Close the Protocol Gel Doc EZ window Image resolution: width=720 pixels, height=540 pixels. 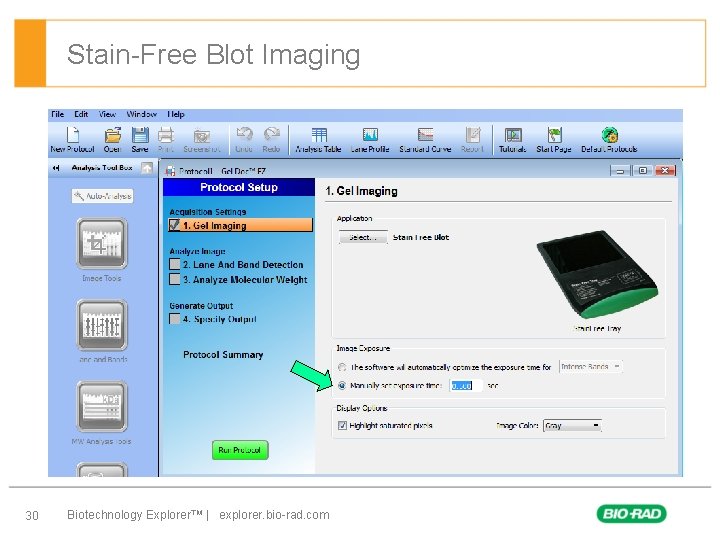click(x=665, y=171)
